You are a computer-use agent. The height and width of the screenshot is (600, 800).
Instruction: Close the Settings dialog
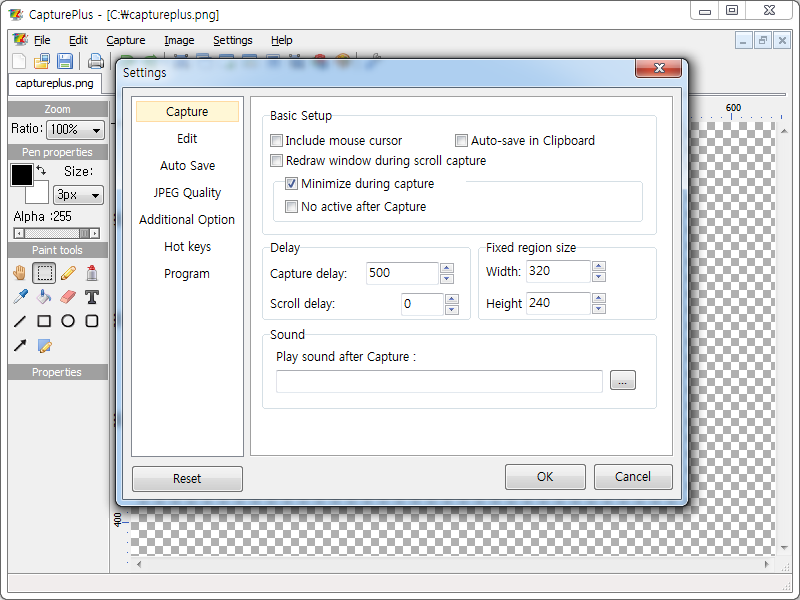point(658,68)
